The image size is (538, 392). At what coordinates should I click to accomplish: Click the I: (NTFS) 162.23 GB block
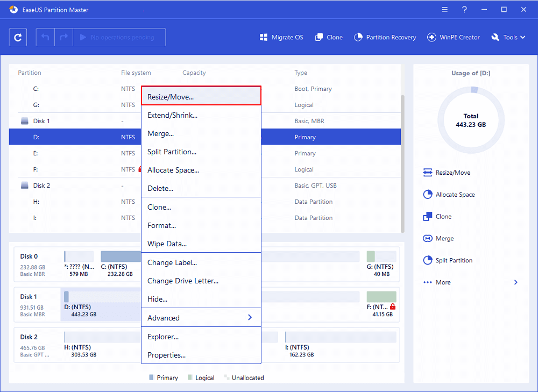341,345
